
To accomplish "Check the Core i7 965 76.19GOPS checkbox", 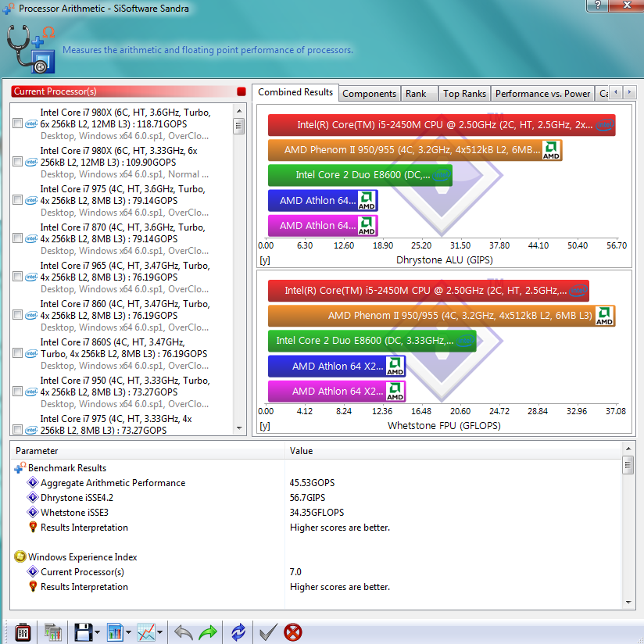I will (17, 277).
